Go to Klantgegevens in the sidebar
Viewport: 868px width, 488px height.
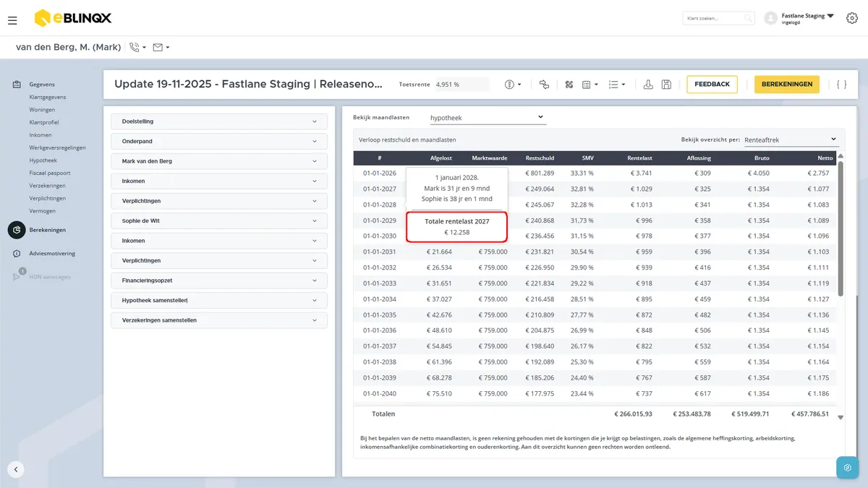48,97
